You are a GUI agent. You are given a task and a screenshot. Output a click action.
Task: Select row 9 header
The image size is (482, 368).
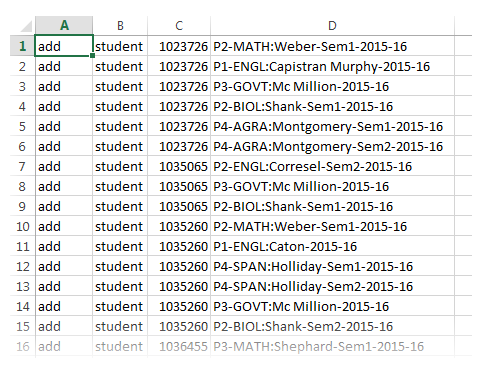[x=22, y=206]
